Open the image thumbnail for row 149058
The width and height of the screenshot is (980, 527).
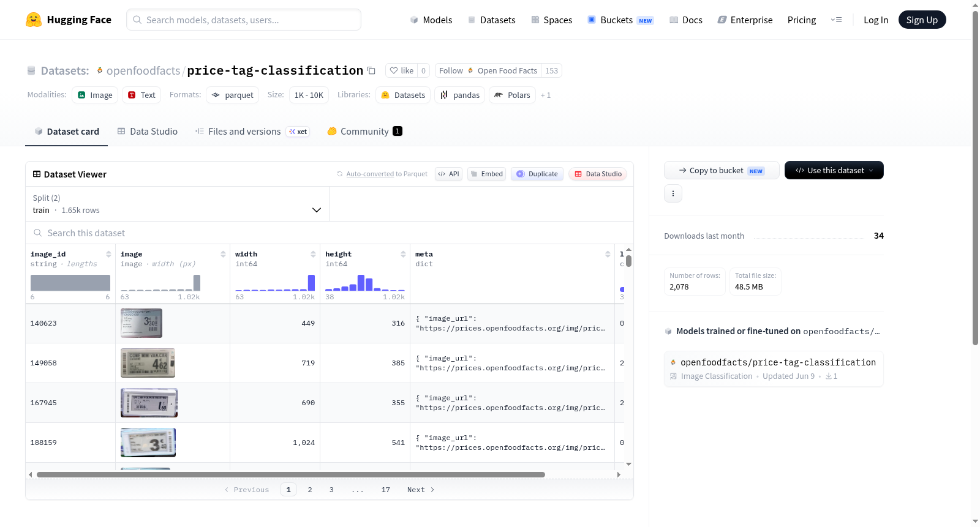point(148,363)
